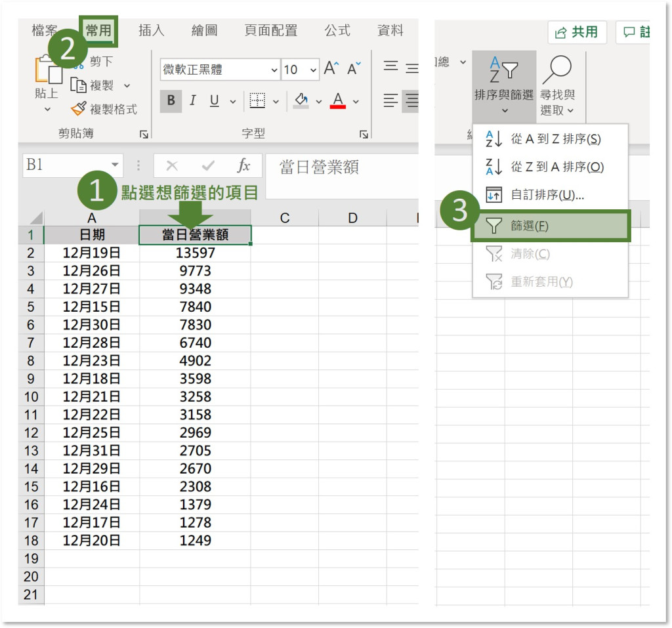Expand the Copy options arrow

pyautogui.click(x=127, y=86)
